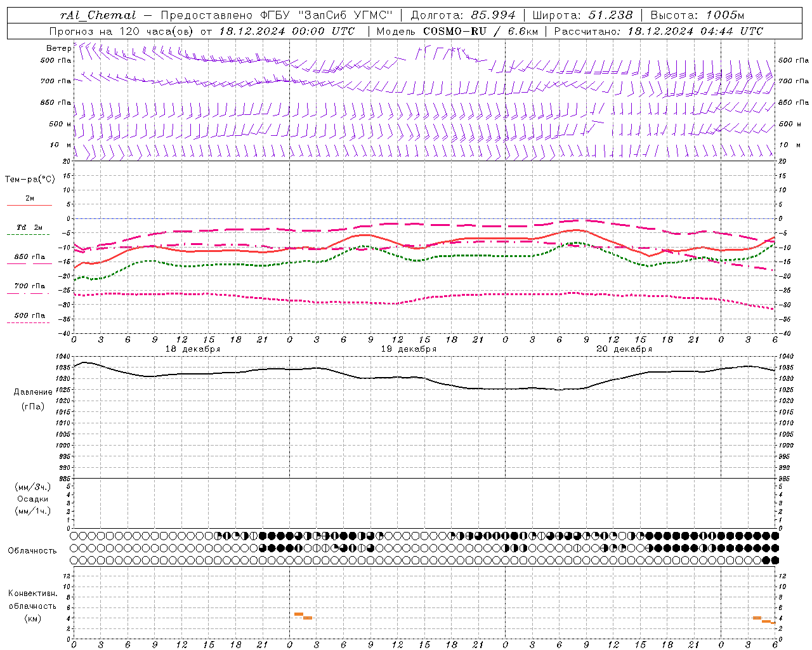Click the '18 декабря' date label

coord(193,349)
